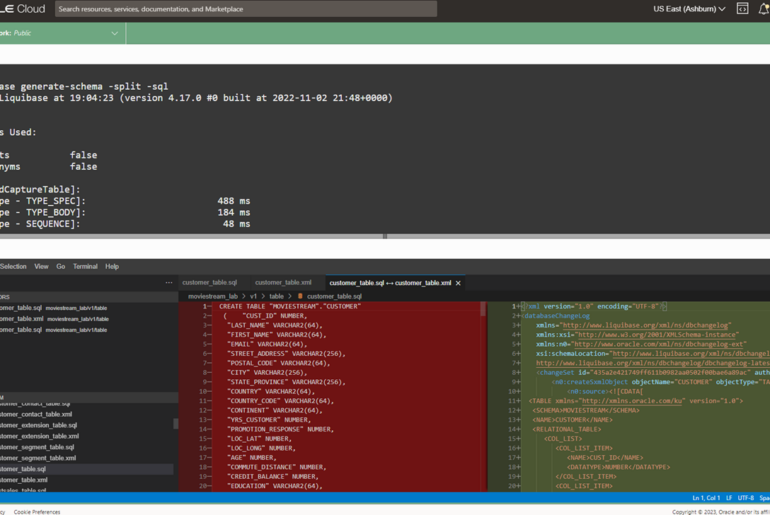Click the file explorer vertical scrollbar
Screen dimensions: 770x515
tap(176, 424)
